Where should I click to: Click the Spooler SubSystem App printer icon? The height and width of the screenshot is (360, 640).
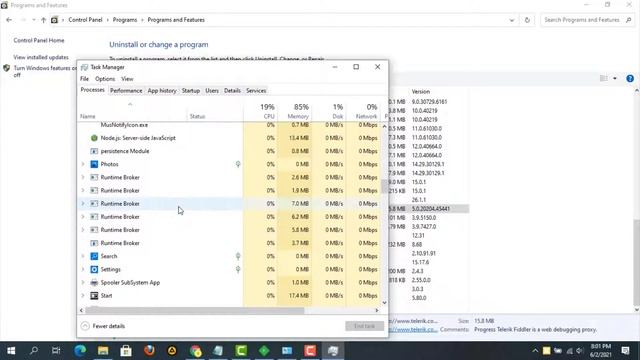click(x=94, y=282)
